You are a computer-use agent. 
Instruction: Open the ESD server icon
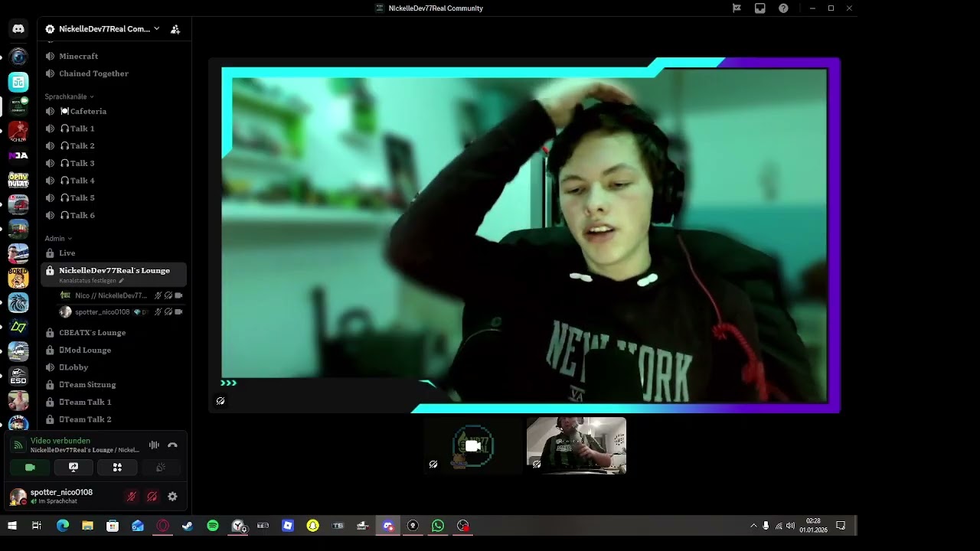pyautogui.click(x=18, y=376)
